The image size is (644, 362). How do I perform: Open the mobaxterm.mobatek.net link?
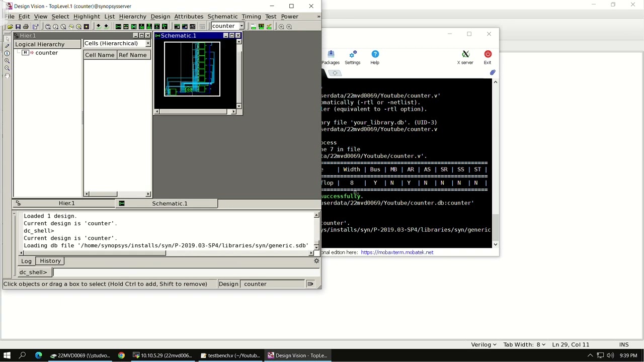pos(397,252)
